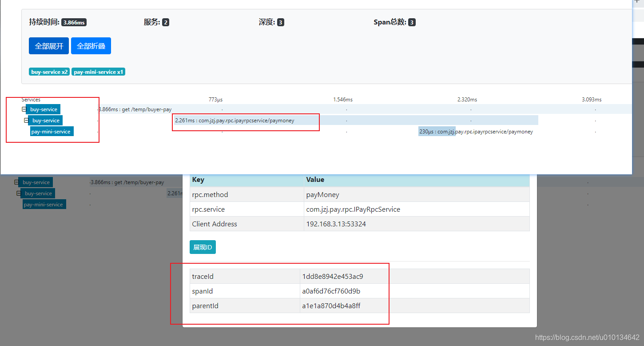Collapse the root buy-service span in top panel
Viewport: 644px width, 346px height.
click(24, 109)
